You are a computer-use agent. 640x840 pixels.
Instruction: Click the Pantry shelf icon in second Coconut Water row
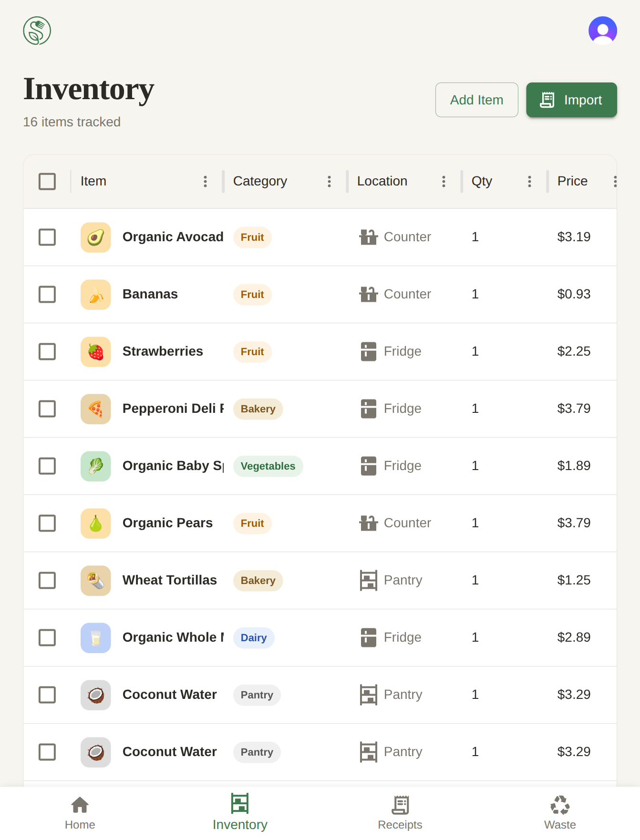click(x=369, y=752)
